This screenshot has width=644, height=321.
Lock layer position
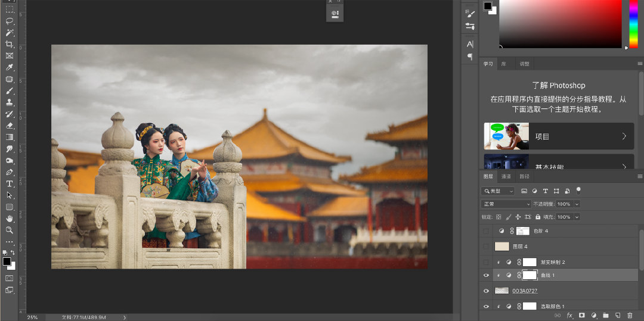click(518, 216)
